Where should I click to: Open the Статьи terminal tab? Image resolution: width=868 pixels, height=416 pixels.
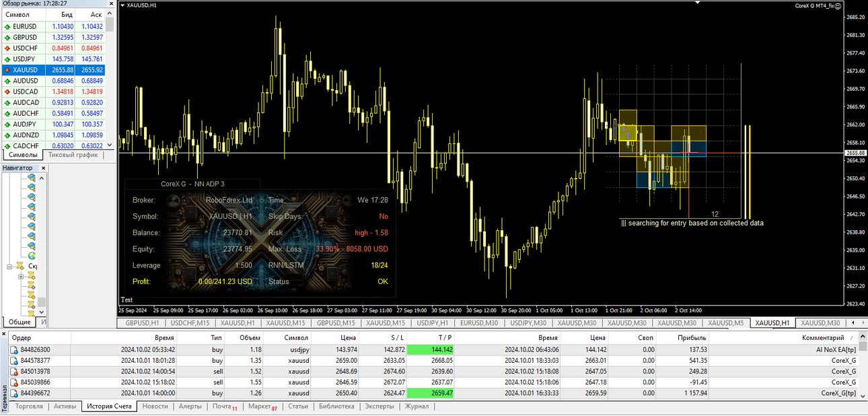pos(299,407)
